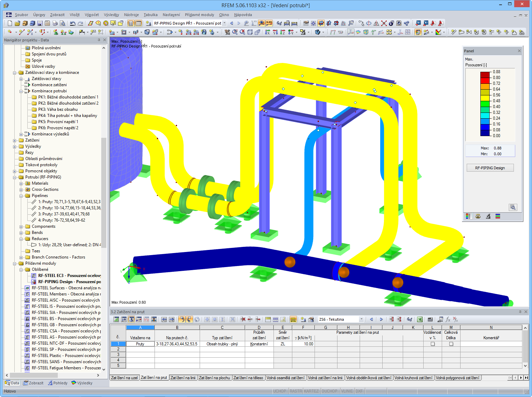Open a new project with the New file icon

click(10, 23)
